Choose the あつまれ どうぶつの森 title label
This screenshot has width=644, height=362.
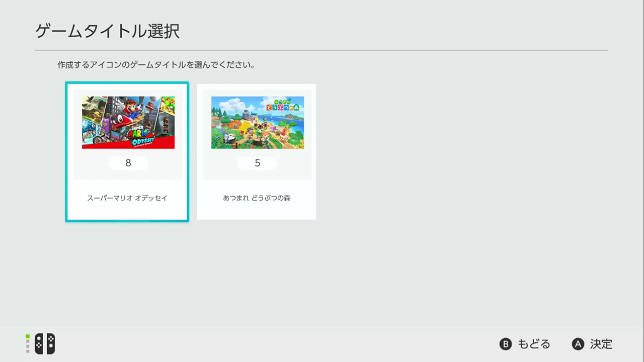257,198
